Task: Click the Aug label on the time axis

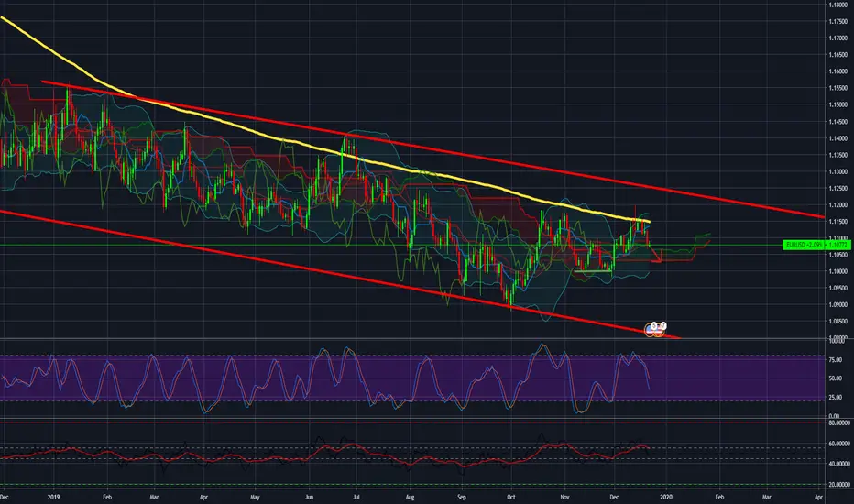Action: (411, 497)
